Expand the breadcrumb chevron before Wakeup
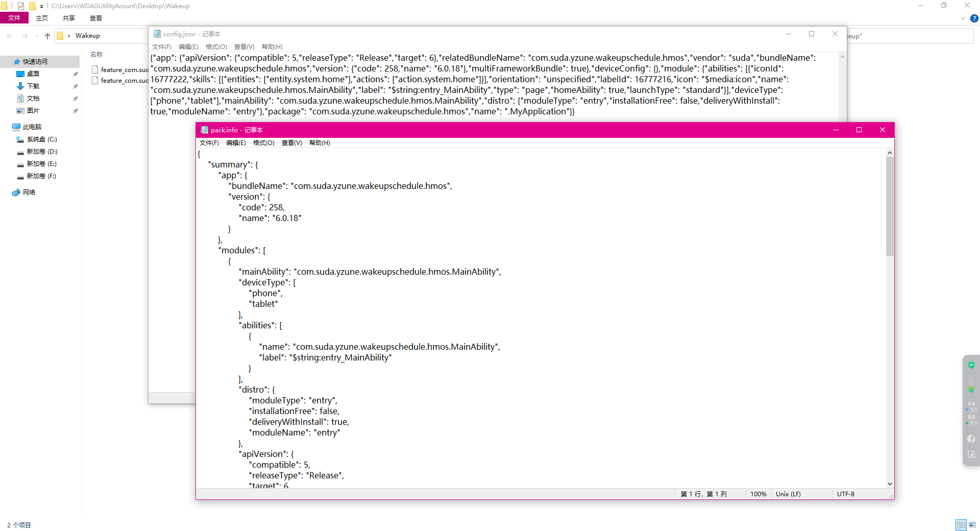This screenshot has height=531, width=980. 69,36
